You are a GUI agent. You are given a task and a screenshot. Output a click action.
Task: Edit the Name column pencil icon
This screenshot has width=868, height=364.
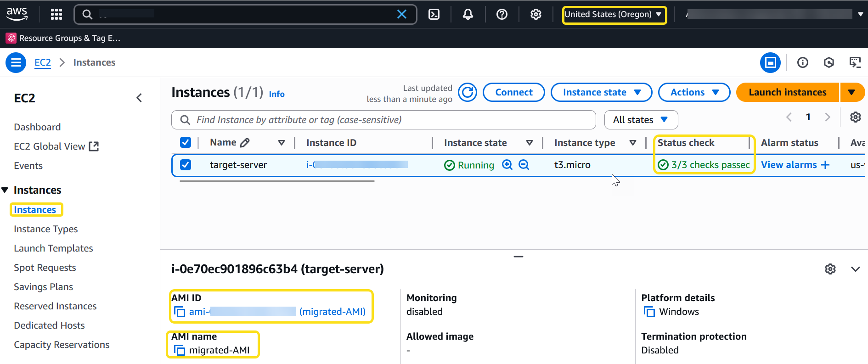(245, 143)
